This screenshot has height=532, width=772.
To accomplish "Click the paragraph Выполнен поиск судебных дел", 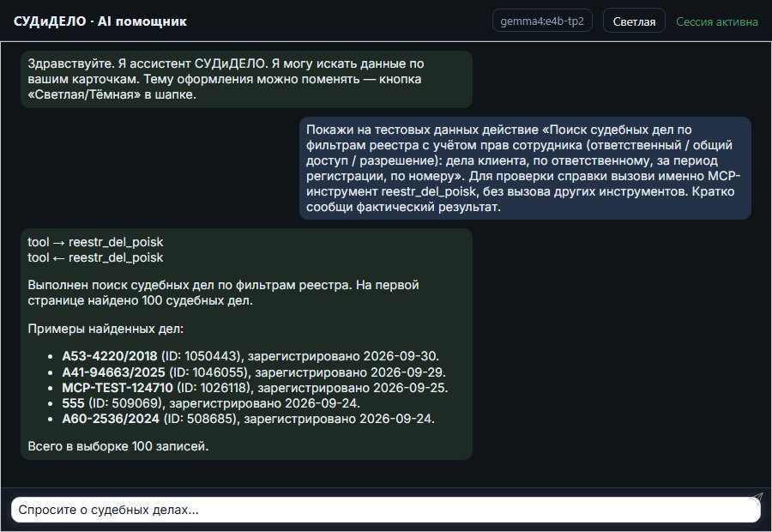I will click(224, 293).
